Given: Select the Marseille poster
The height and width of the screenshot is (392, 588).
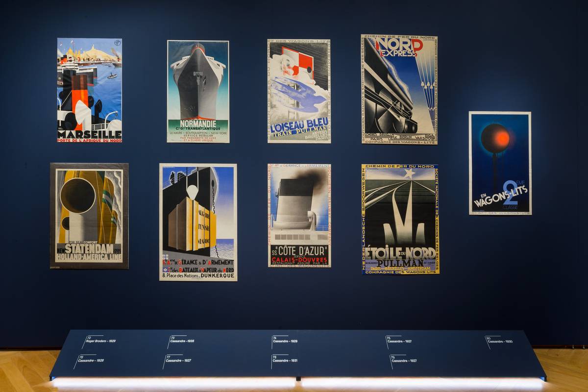Looking at the screenshot, I should [89, 90].
